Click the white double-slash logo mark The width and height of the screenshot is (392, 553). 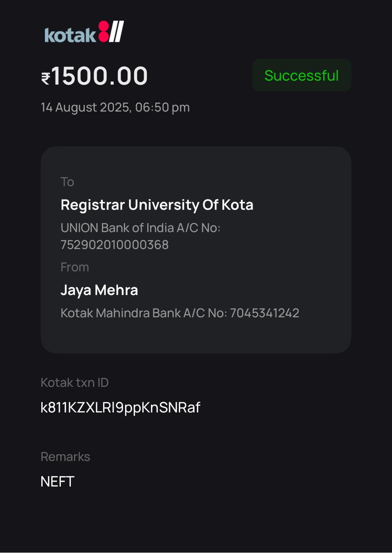tap(116, 32)
